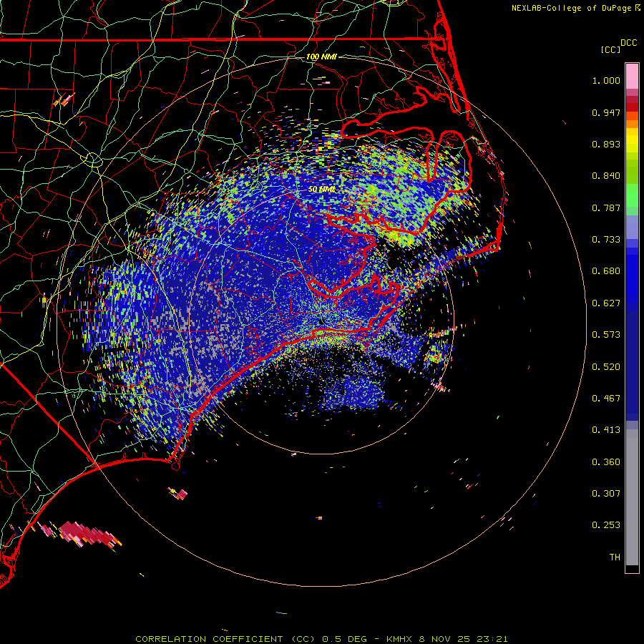Pick the light pink segment of the color bar

click(632, 77)
